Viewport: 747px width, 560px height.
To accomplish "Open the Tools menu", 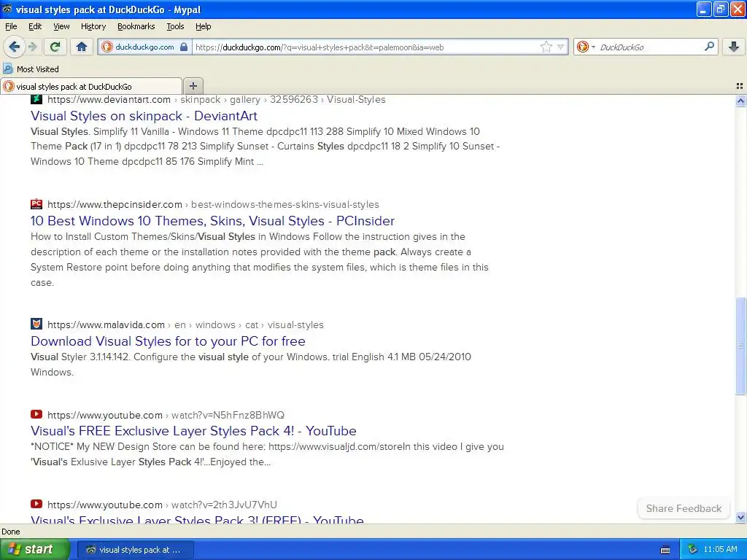I will 175,26.
